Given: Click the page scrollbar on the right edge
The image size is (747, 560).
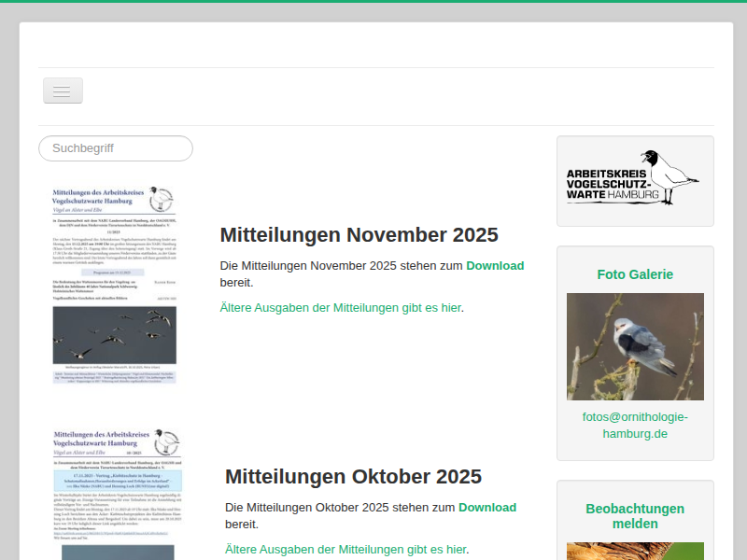Looking at the screenshot, I should pos(742,280).
